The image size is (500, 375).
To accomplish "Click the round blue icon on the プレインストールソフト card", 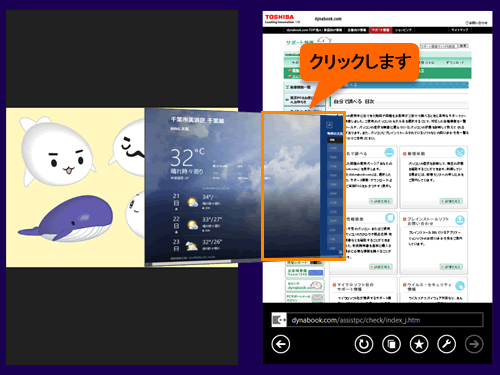I will (x=460, y=220).
